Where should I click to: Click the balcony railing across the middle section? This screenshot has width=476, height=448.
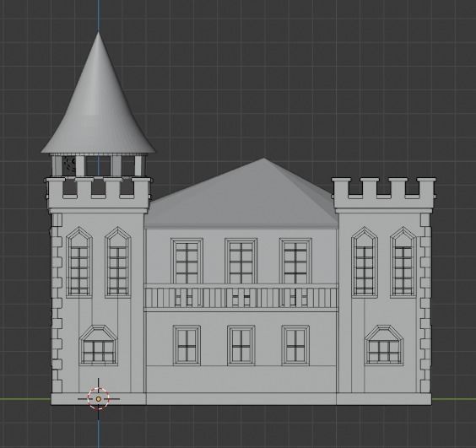tap(241, 298)
